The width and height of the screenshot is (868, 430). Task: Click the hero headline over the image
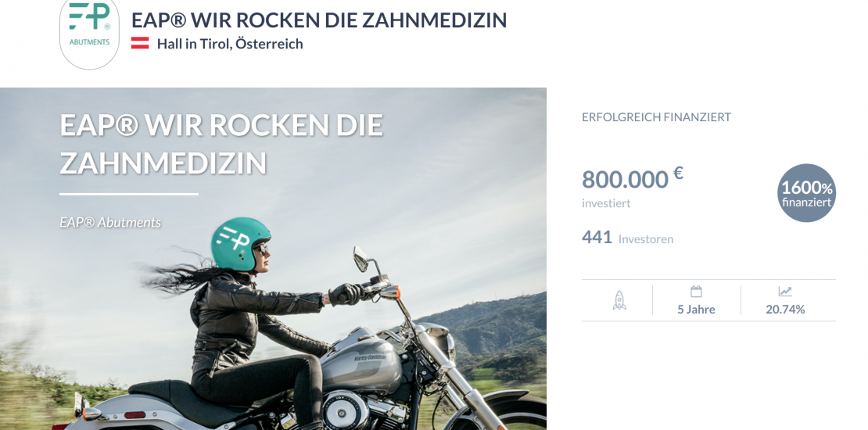221,144
